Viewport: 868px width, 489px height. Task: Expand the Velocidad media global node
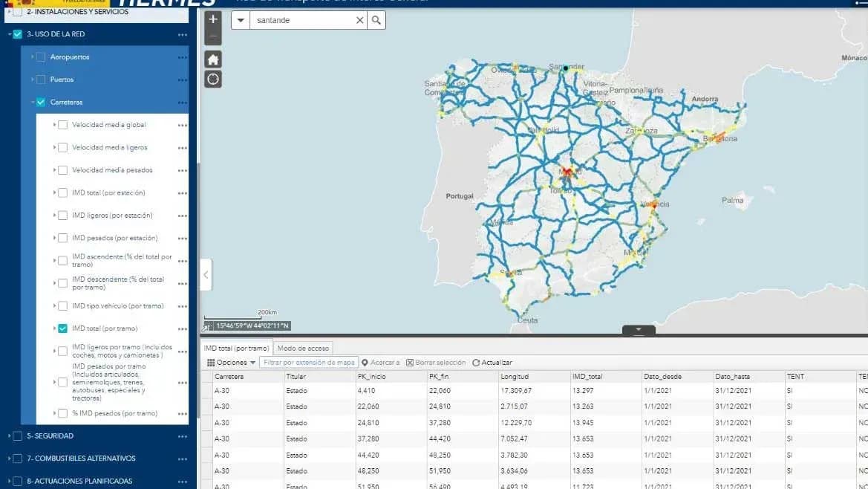[54, 125]
